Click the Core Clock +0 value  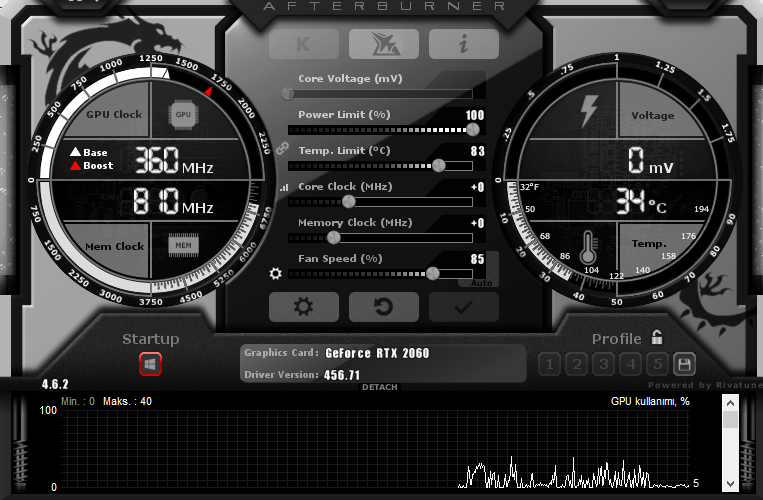pyautogui.click(x=477, y=187)
